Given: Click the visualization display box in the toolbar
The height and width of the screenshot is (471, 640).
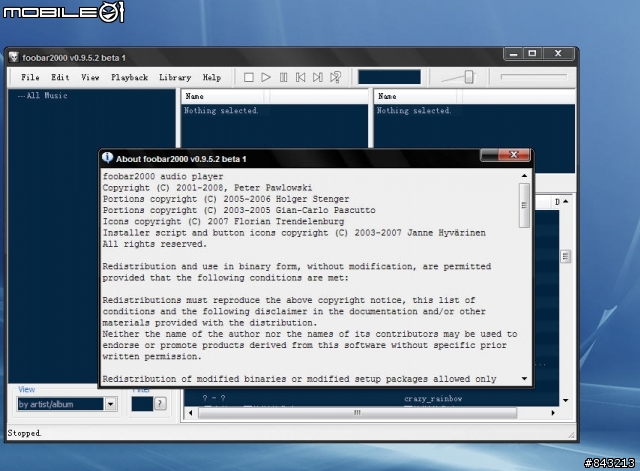Looking at the screenshot, I should [389, 77].
